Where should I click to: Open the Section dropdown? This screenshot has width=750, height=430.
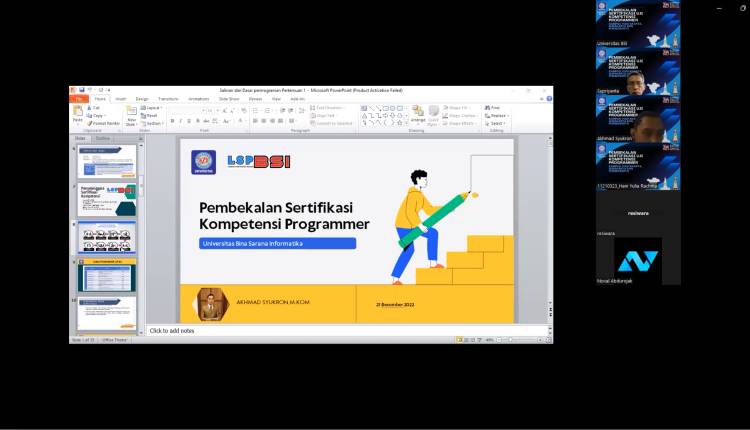tap(152, 123)
